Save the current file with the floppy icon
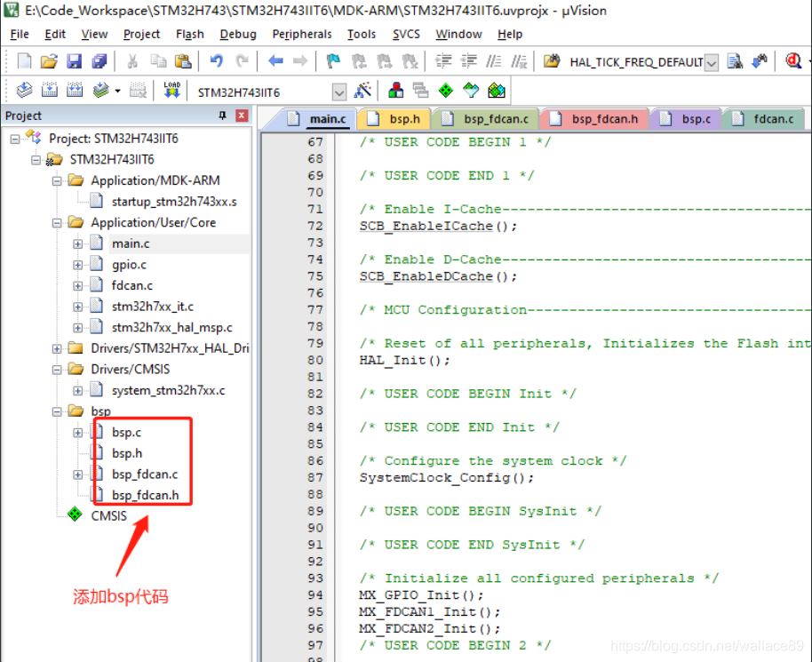The width and height of the screenshot is (812, 662). pos(74,61)
